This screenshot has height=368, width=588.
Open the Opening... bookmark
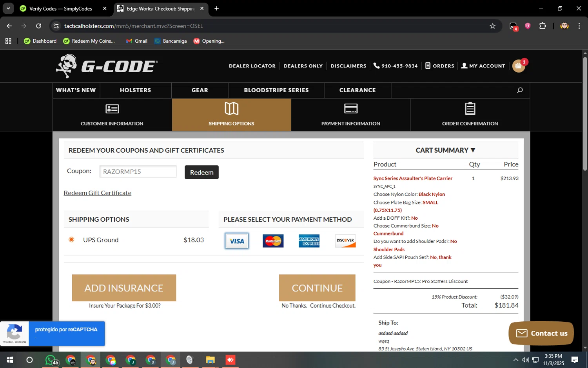pos(209,41)
